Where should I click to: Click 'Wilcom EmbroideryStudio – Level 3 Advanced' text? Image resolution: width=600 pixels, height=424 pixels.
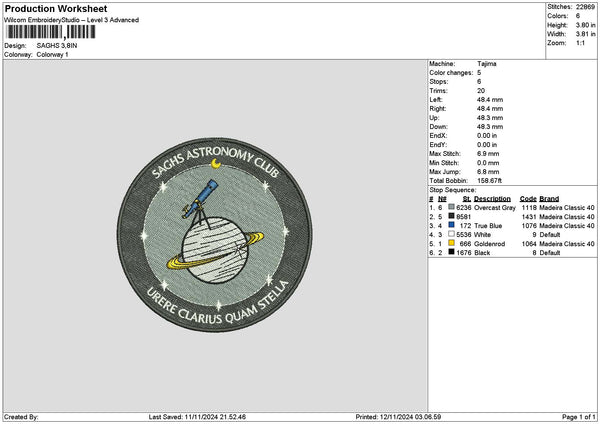coord(71,20)
